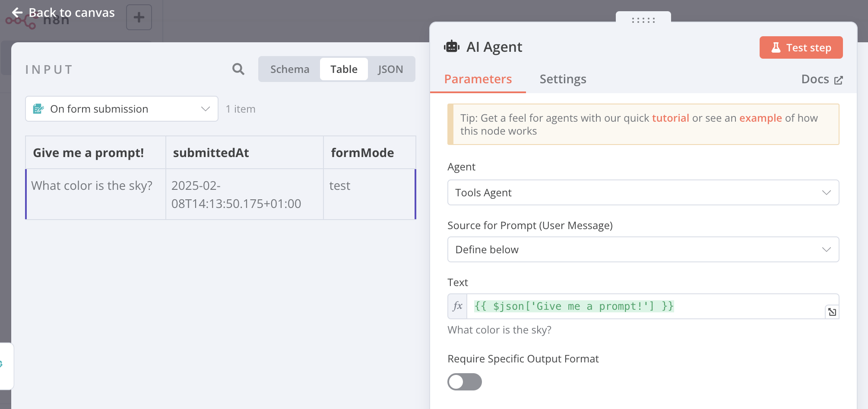Open the On form submission dropdown
The image size is (868, 409).
(122, 109)
